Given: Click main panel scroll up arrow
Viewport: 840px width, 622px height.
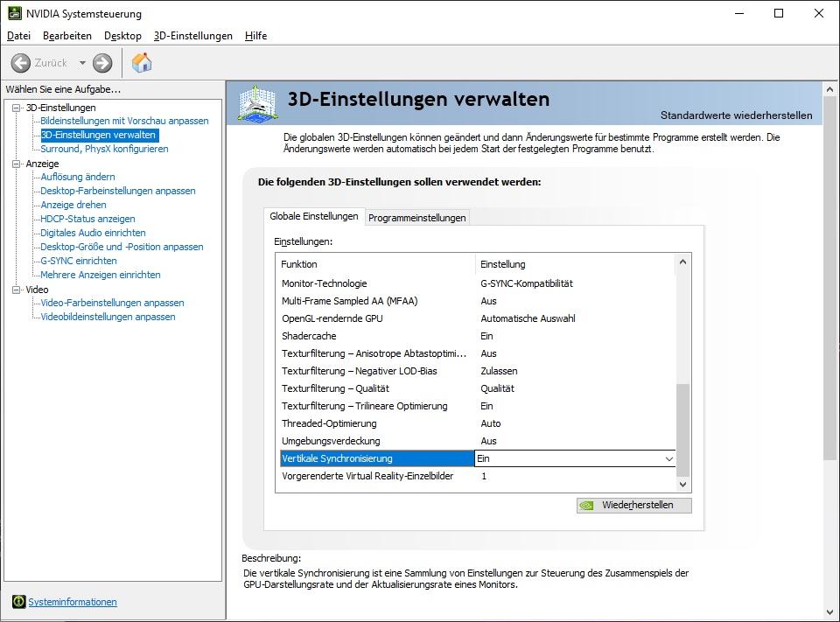Looking at the screenshot, I should [x=829, y=89].
